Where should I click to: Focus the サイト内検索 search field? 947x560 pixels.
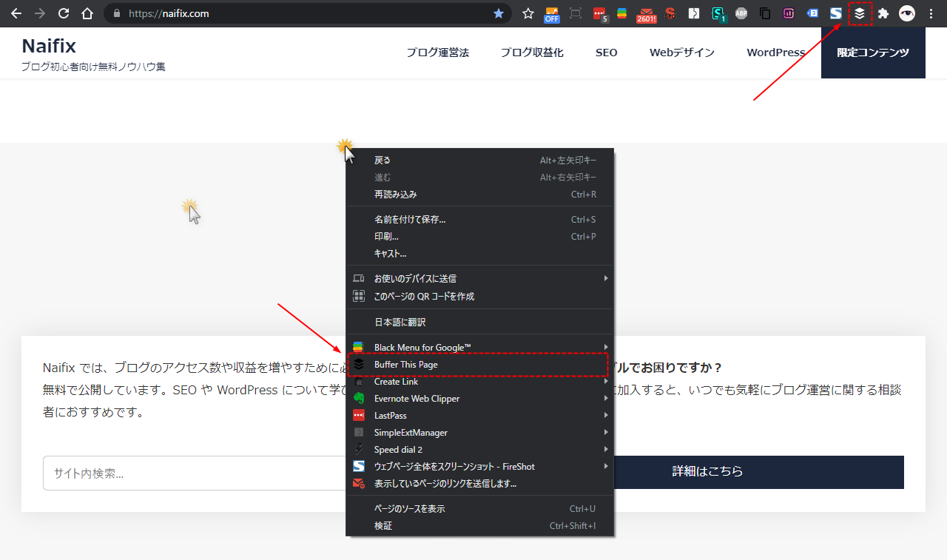click(195, 473)
